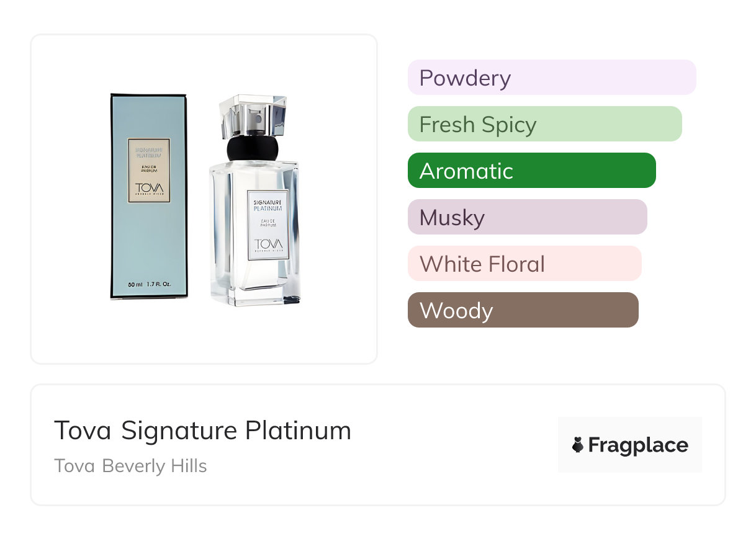Click the Eau de Parfum text on bottle

pos(268,223)
